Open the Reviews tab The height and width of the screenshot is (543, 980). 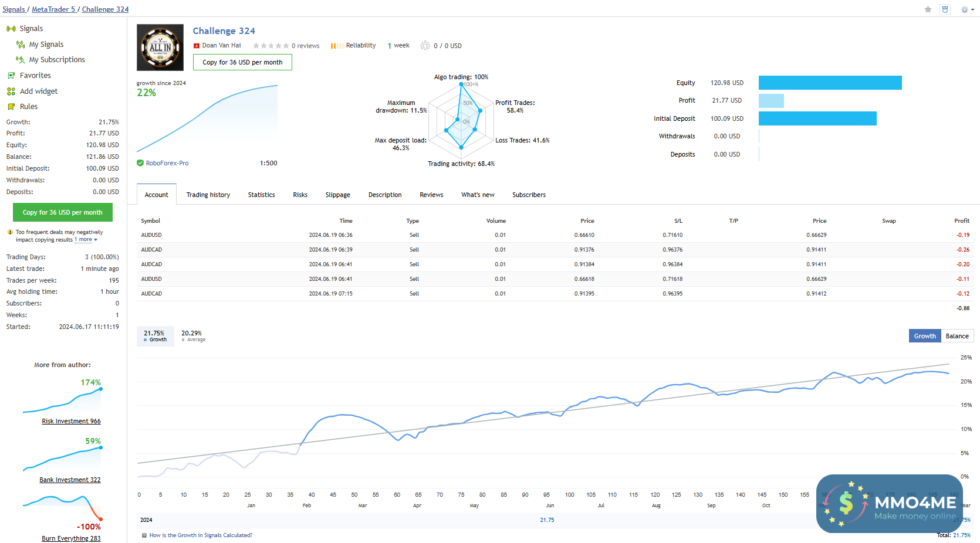[x=431, y=195]
